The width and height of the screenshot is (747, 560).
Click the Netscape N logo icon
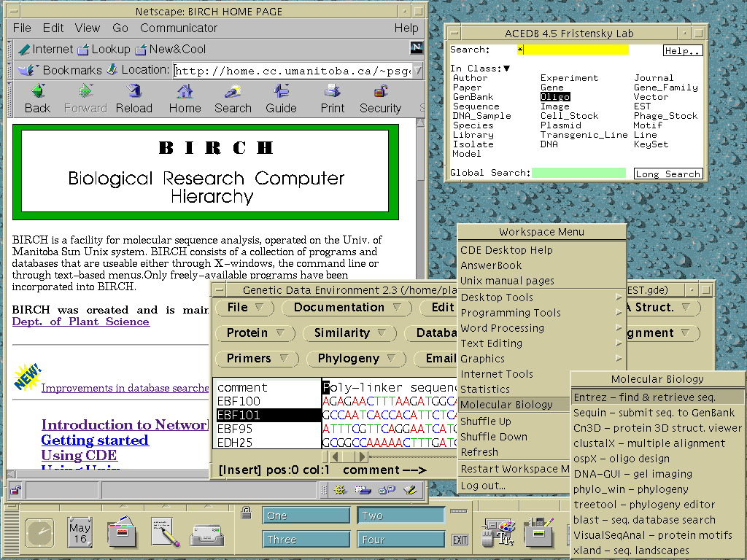[417, 47]
